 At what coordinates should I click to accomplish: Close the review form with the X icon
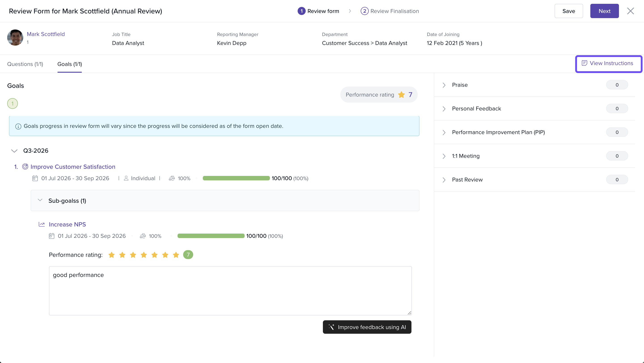click(x=631, y=11)
